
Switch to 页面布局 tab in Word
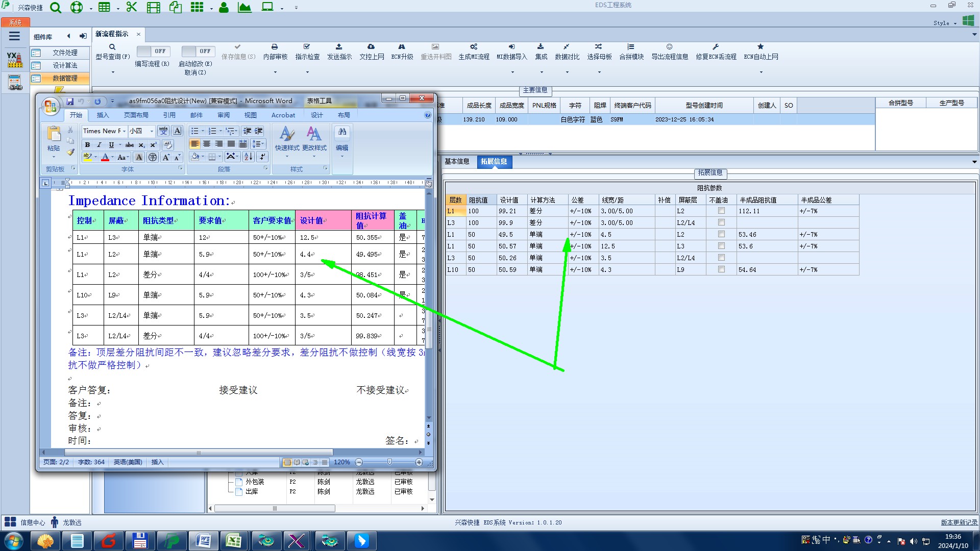pos(136,115)
